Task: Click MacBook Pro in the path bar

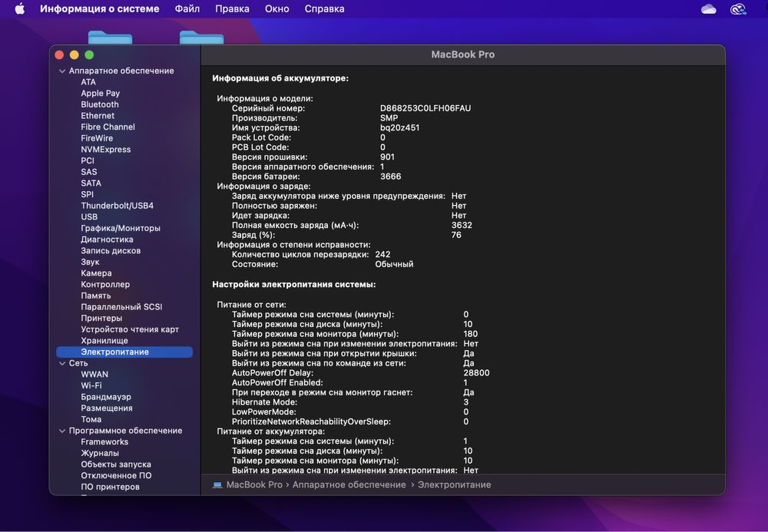Action: [254, 485]
